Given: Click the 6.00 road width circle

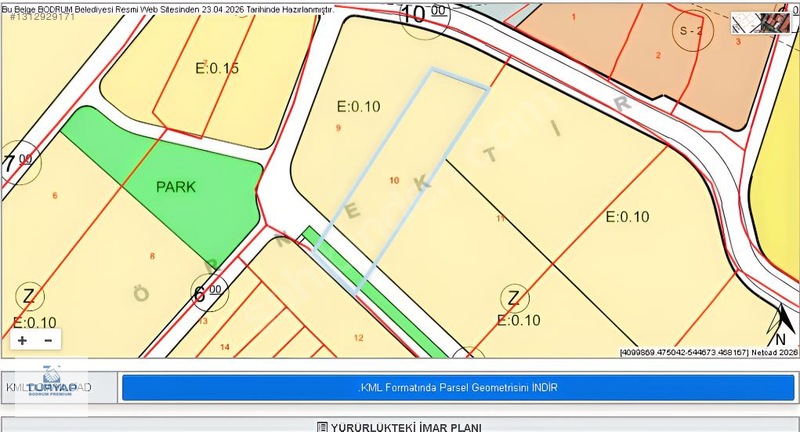Looking at the screenshot, I should [x=209, y=293].
